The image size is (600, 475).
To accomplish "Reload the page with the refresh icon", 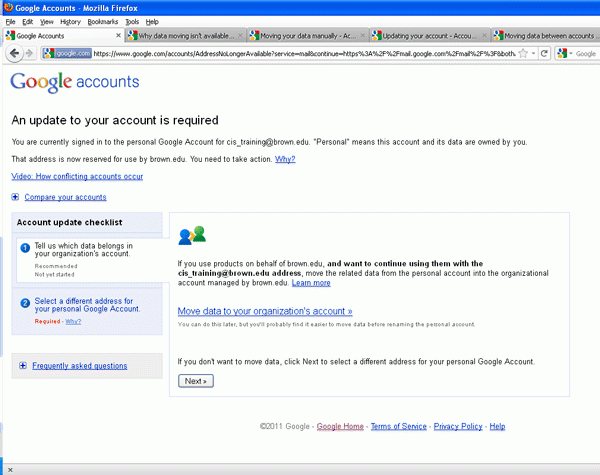I will coord(544,54).
